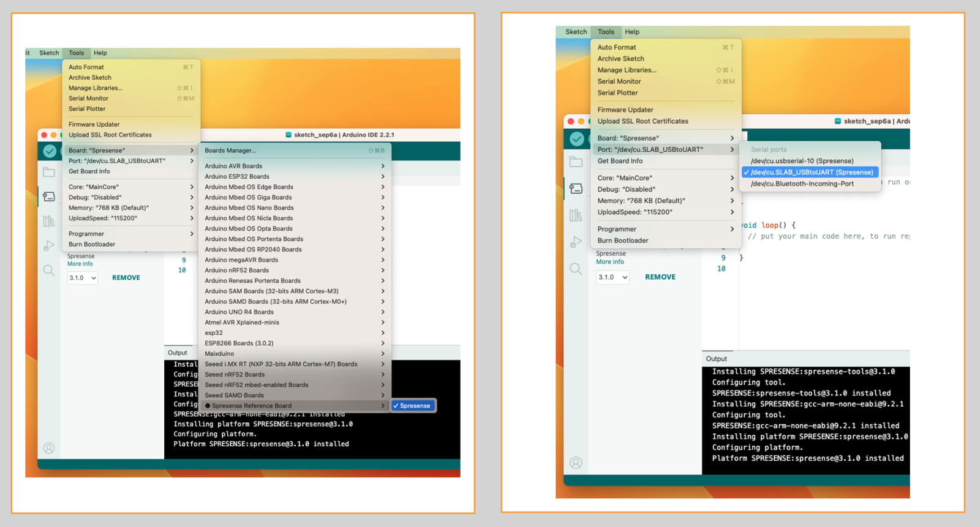Screen dimensions: 980x527
Task: Choose Serial Plotter in right Tools menu
Action: [666, 93]
